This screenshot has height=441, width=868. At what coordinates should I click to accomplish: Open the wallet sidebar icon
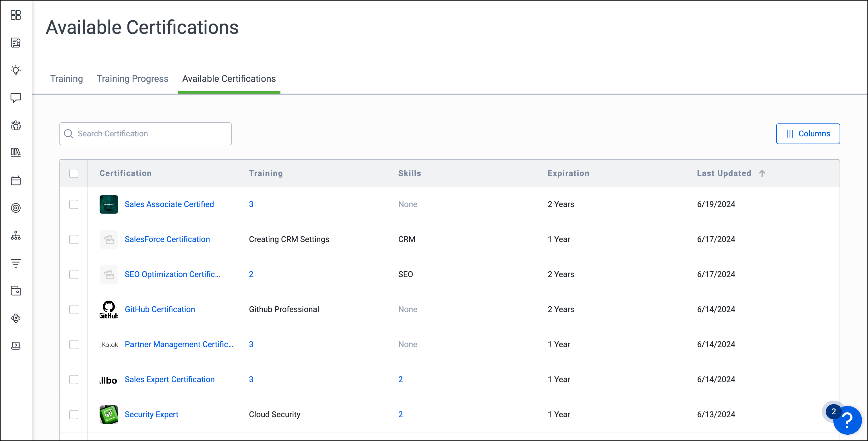click(15, 291)
